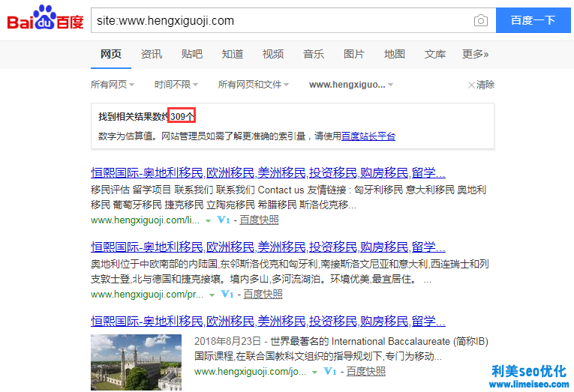Select the 网页 tab
The height and width of the screenshot is (392, 574).
click(111, 54)
